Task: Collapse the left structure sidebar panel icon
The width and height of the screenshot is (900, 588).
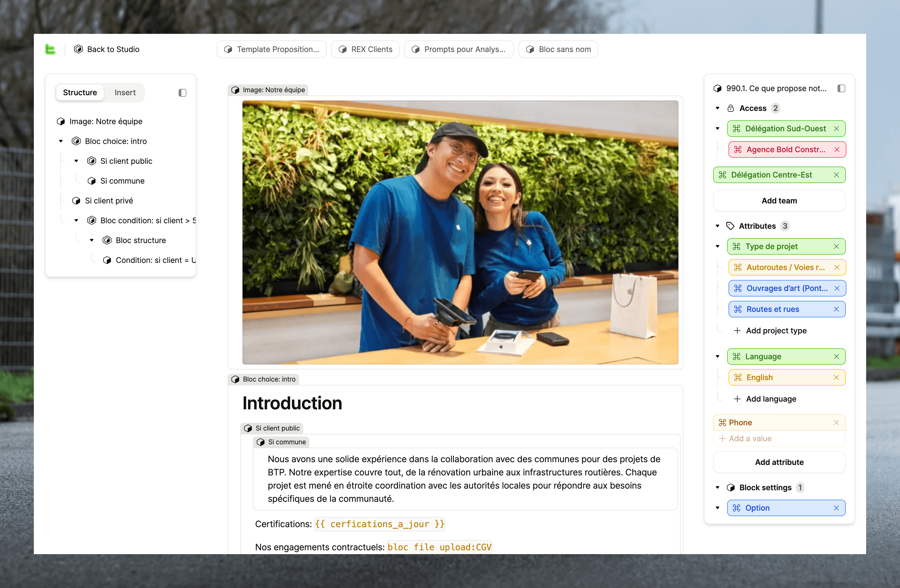Action: tap(182, 93)
